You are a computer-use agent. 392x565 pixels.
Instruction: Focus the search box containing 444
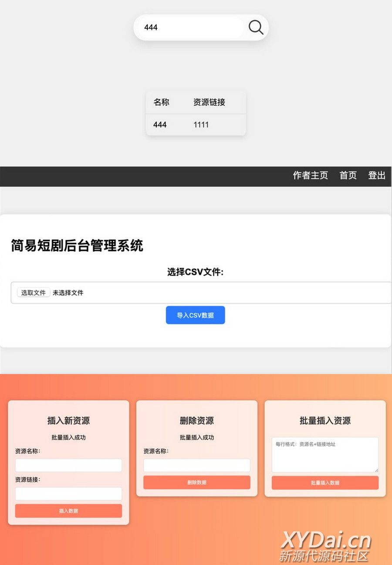190,27
